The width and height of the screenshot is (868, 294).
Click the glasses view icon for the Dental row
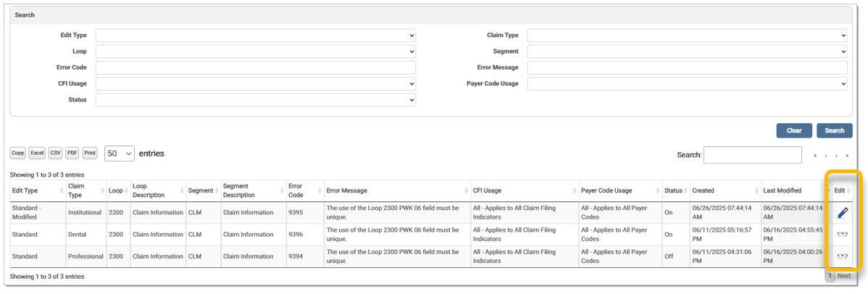(x=842, y=235)
